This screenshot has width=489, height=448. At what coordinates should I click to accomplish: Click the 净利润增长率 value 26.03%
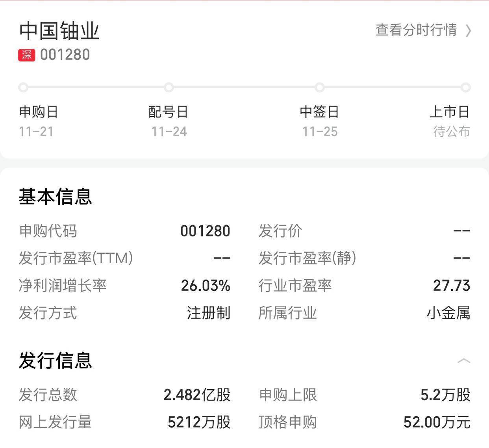pyautogui.click(x=206, y=286)
